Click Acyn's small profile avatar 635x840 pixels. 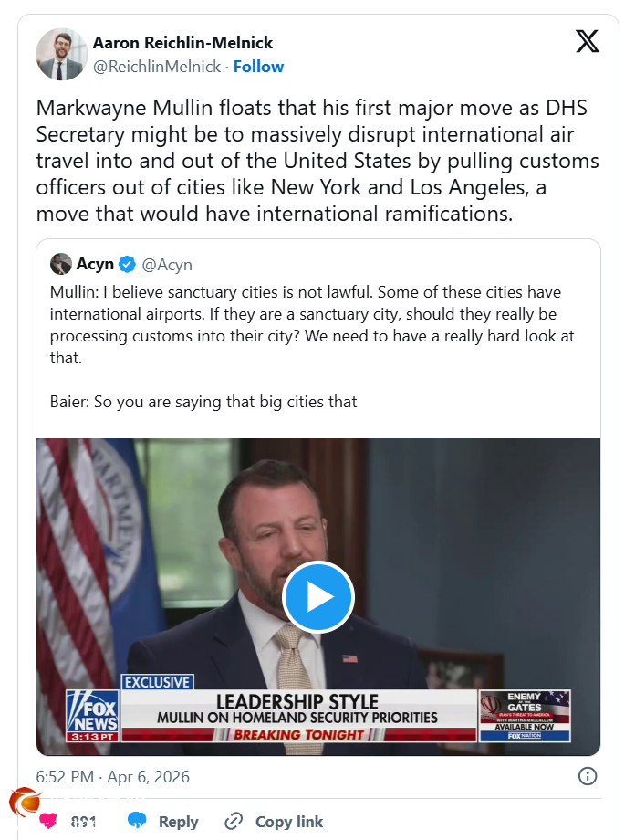tap(61, 265)
